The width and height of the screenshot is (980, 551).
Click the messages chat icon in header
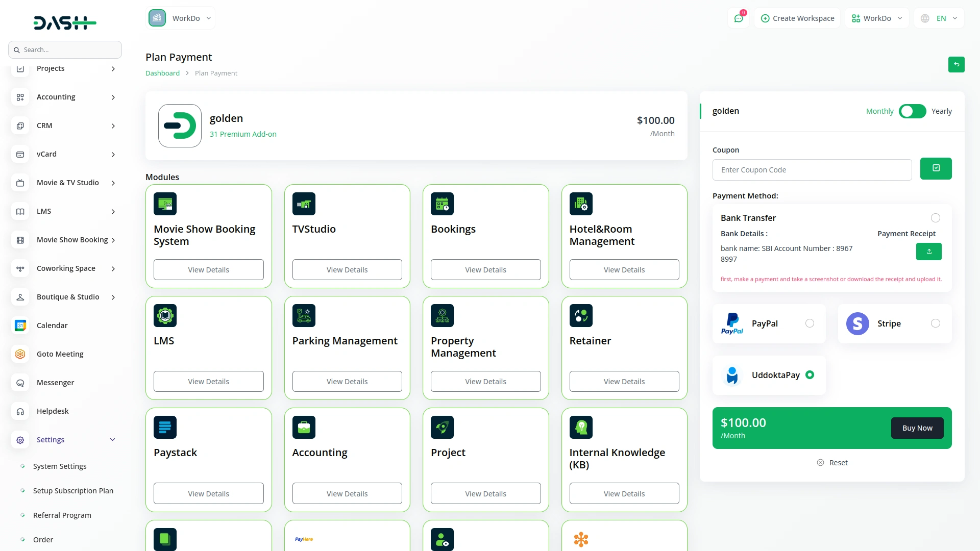[x=739, y=18]
